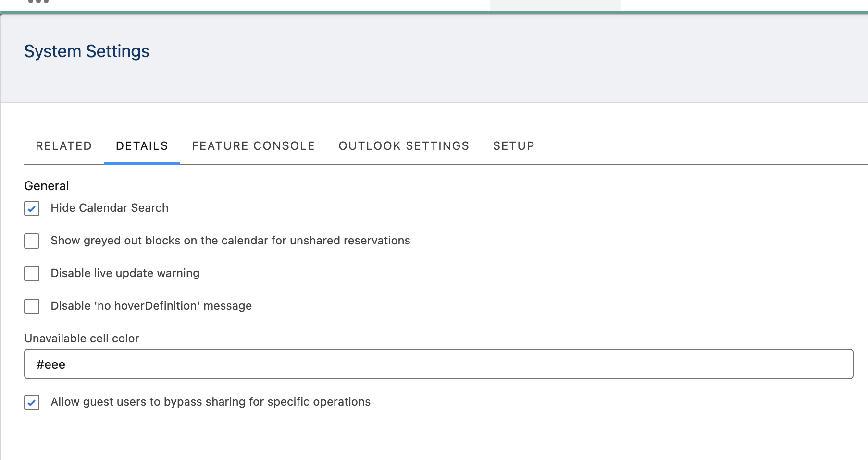868x460 pixels.
Task: Go to the Outlook Settings tab
Action: (x=404, y=146)
